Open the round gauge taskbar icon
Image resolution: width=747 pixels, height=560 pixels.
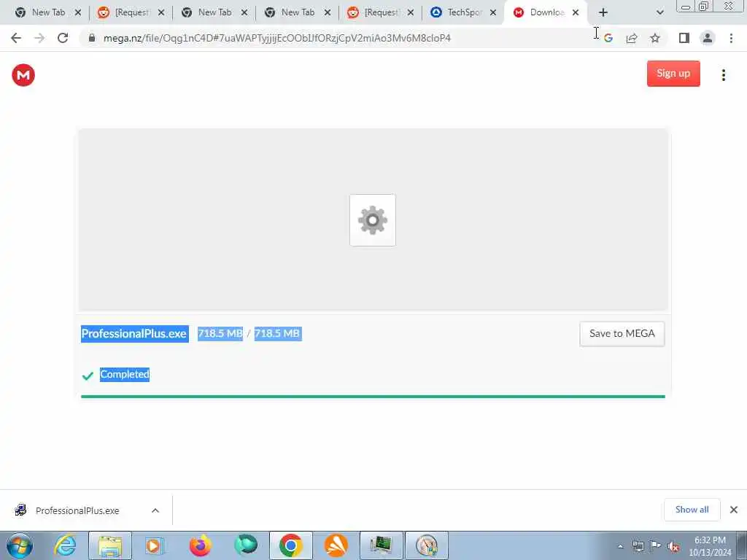426,545
